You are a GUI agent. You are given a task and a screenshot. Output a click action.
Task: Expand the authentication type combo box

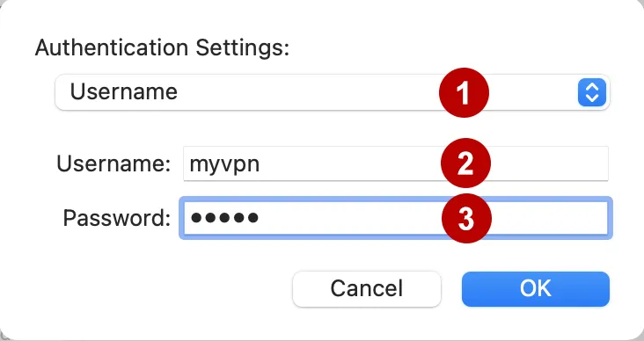(x=333, y=92)
